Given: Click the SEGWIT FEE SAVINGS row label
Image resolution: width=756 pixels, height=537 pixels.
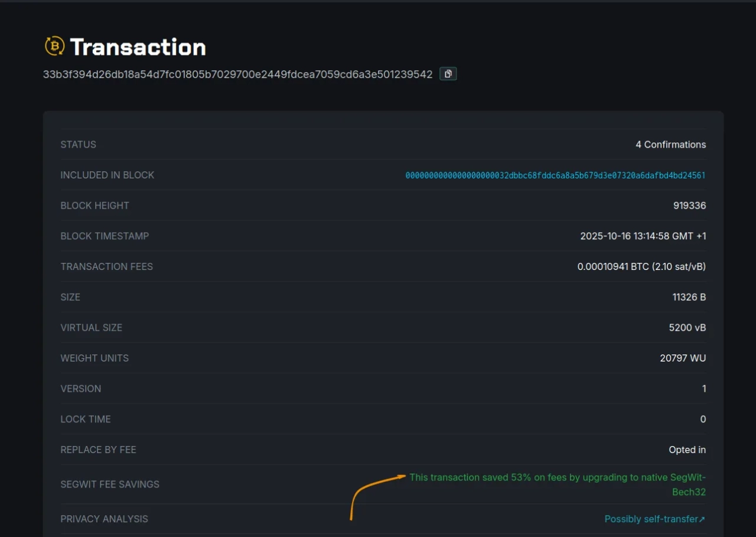Looking at the screenshot, I should pos(110,484).
